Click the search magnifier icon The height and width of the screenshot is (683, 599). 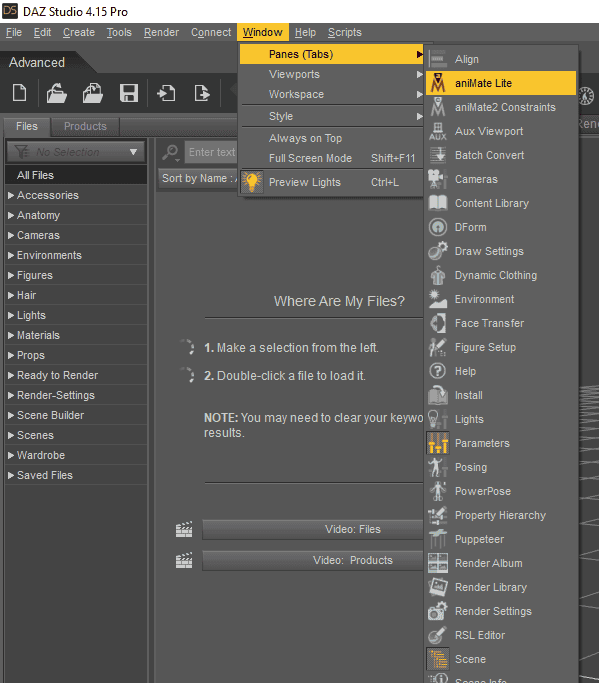[x=170, y=152]
